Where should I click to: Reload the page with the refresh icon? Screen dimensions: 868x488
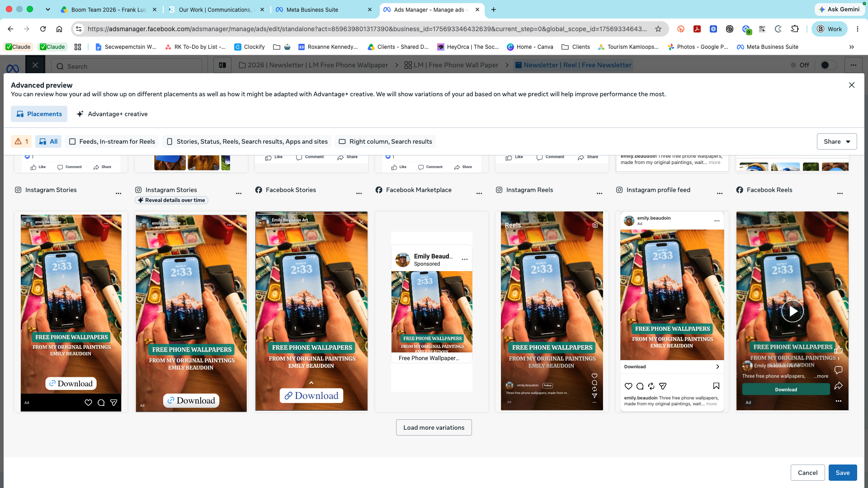(43, 29)
